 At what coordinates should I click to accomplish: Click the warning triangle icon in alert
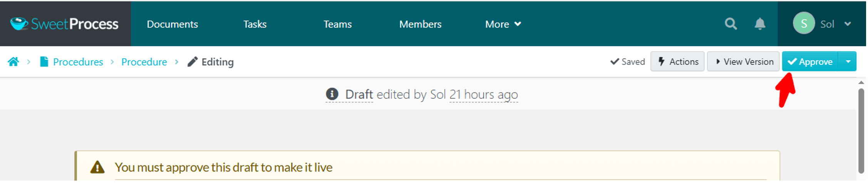pyautogui.click(x=97, y=167)
